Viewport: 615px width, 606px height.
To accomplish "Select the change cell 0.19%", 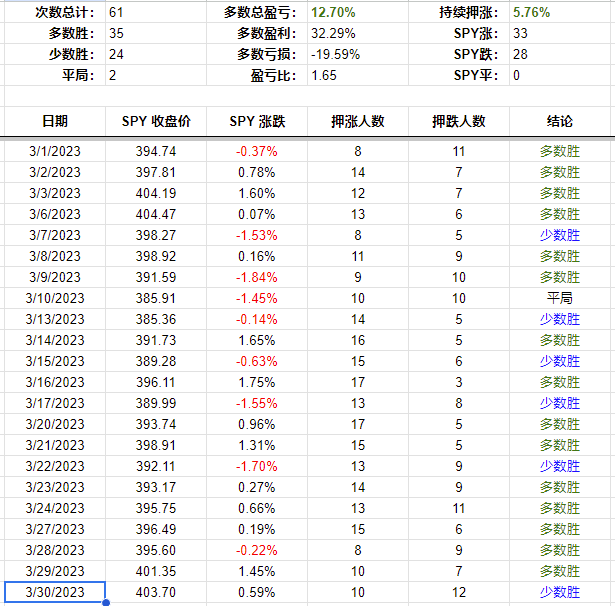I will coord(257,529).
